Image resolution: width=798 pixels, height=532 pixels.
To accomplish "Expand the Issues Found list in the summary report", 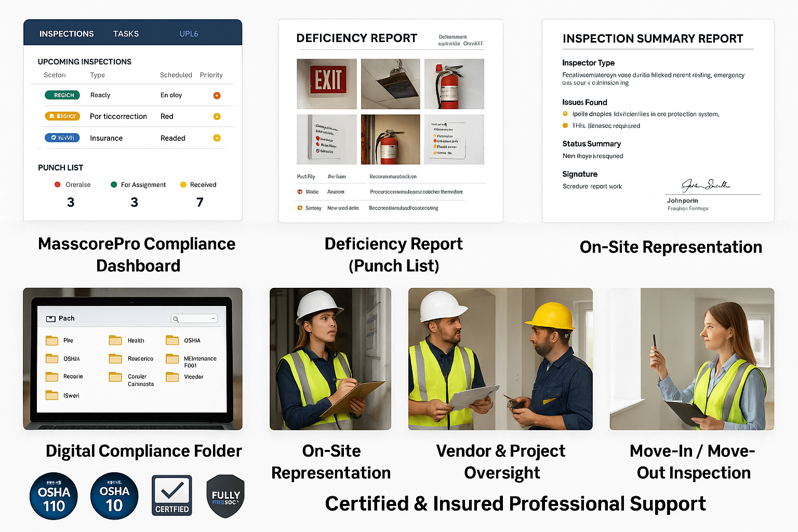I will point(585,102).
